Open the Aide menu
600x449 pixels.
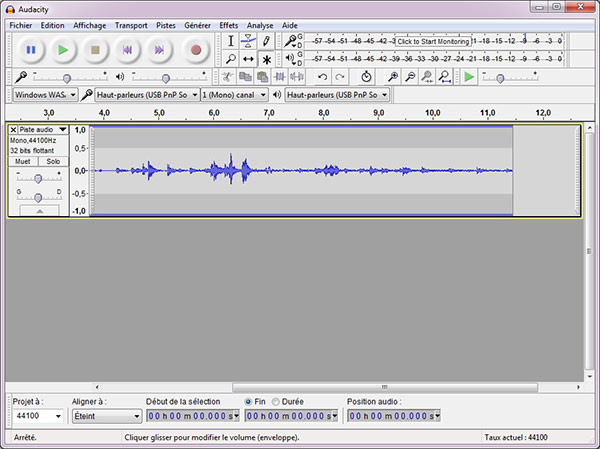tap(290, 25)
